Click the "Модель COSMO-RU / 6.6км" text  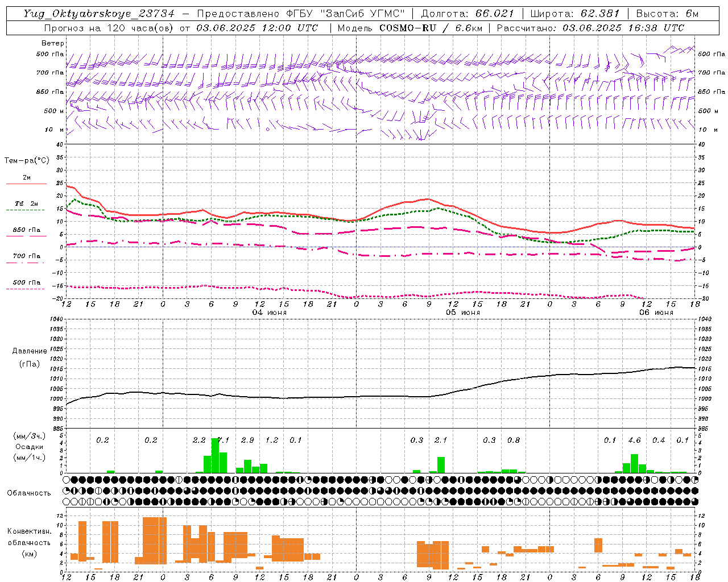410,28
